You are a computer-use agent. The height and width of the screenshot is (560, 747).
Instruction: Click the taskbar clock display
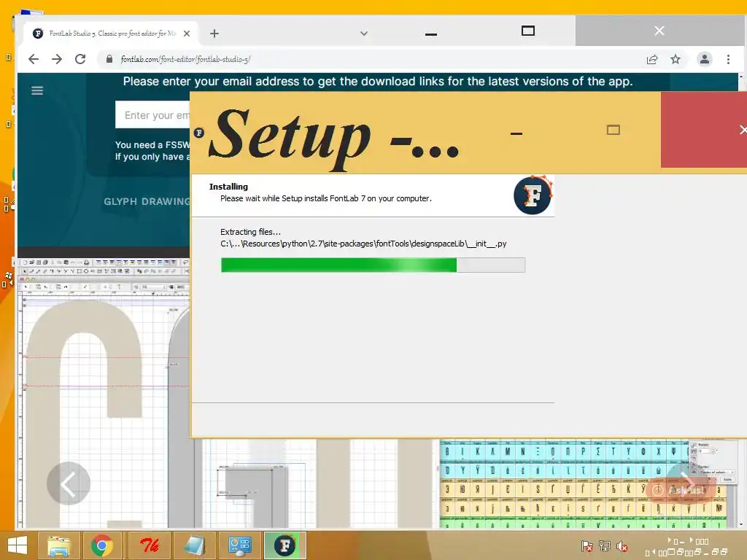[x=687, y=547]
